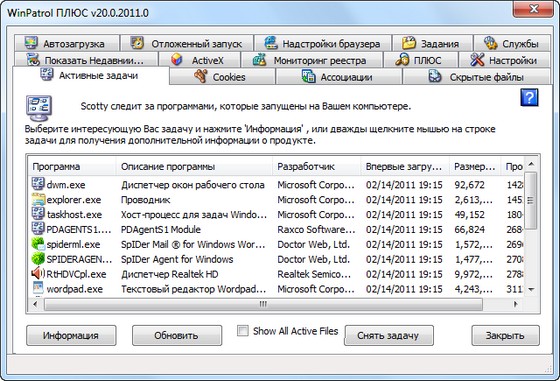Screen dimensions: 560x381
Task: Click horizontal scrollbar right arrow
Action: tap(515, 304)
